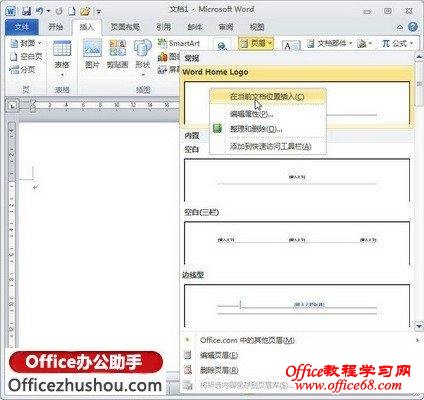Open the Undo history dropdown arrow

pyautogui.click(x=49, y=11)
